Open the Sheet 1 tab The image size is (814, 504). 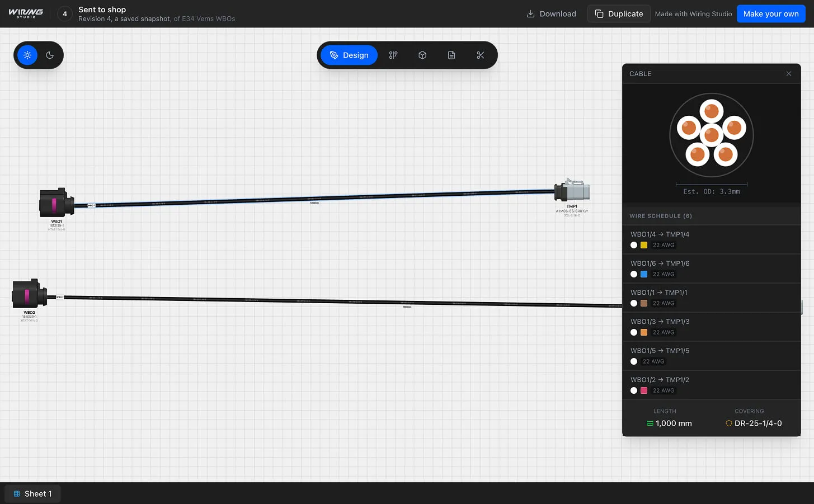click(x=32, y=493)
